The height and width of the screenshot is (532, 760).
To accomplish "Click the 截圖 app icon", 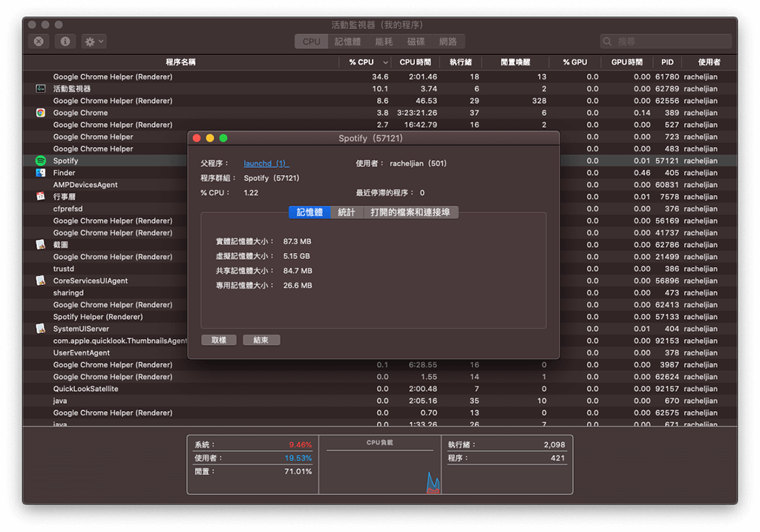I will [x=41, y=245].
